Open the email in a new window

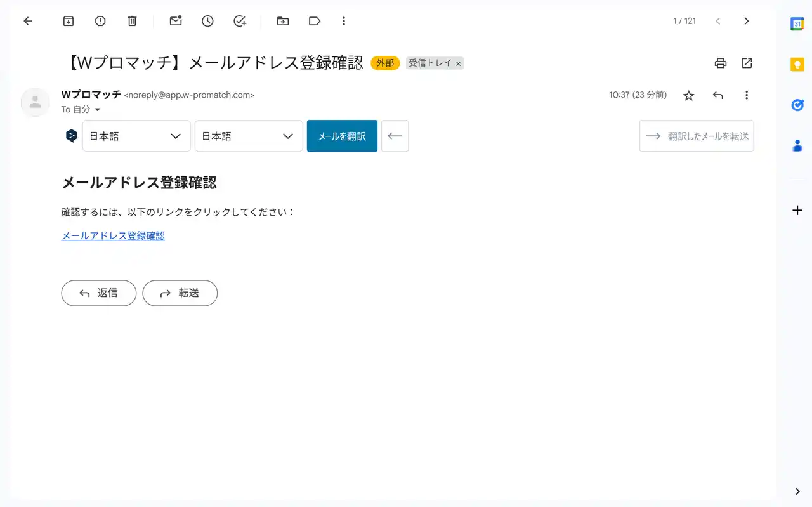(x=747, y=63)
